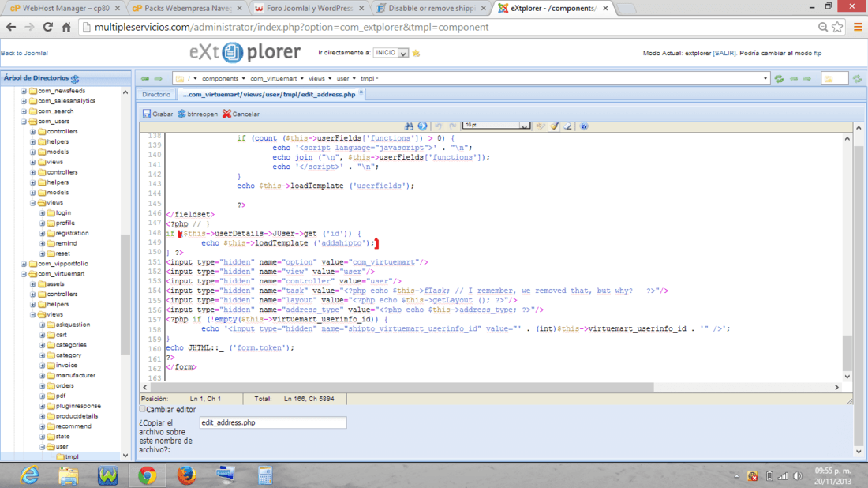Click the copy filename field edit_address.php
868x488 pixels.
tap(273, 422)
